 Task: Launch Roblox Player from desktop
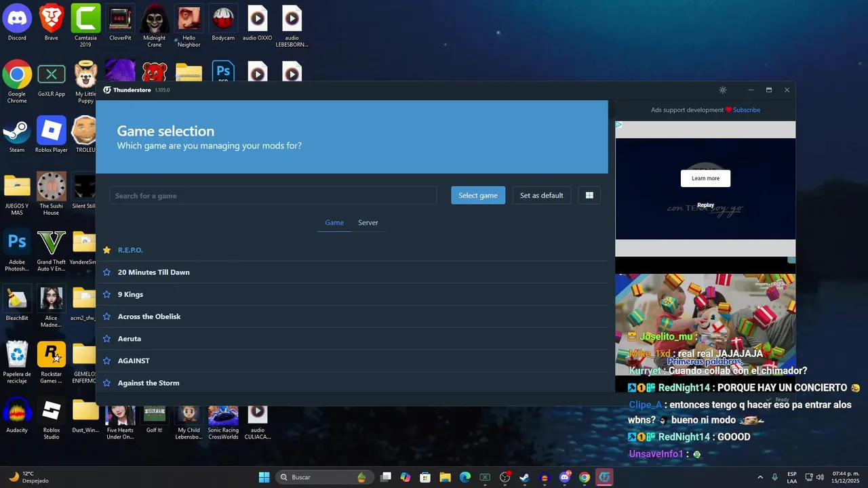coord(52,134)
